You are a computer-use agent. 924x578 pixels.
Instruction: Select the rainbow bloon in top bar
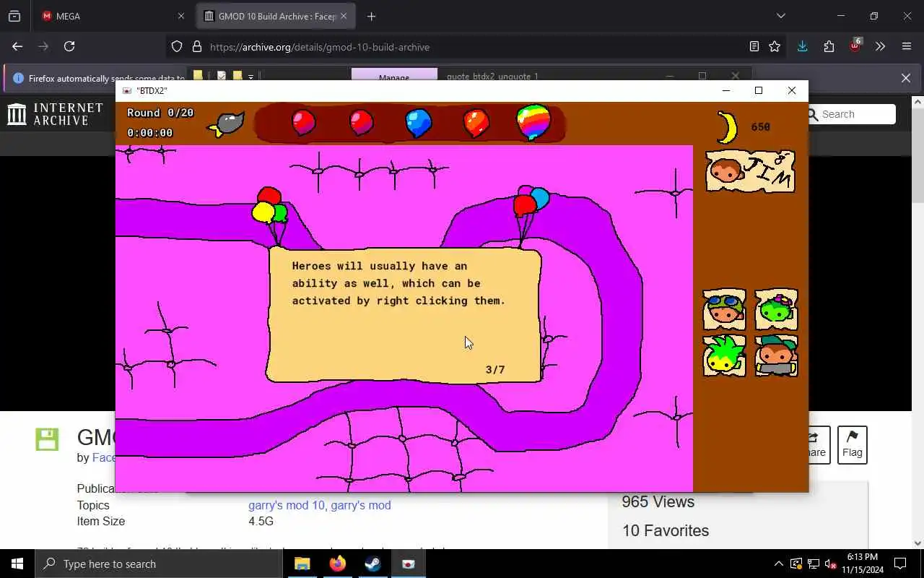[x=533, y=122]
